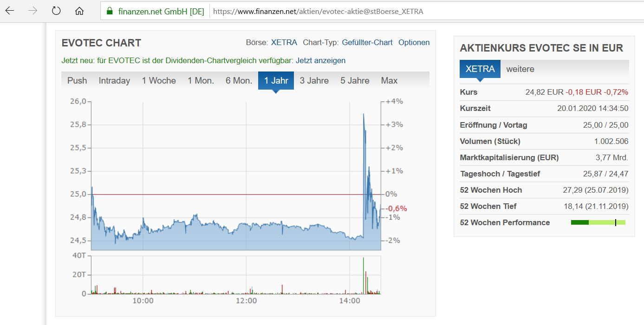Click the 12:00 time axis label

coord(246,301)
